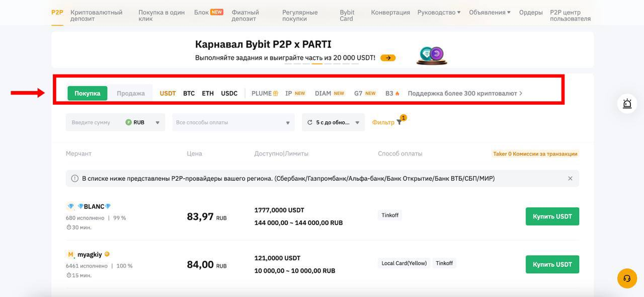
Task: Click the info icon in the notice
Action: click(x=74, y=178)
